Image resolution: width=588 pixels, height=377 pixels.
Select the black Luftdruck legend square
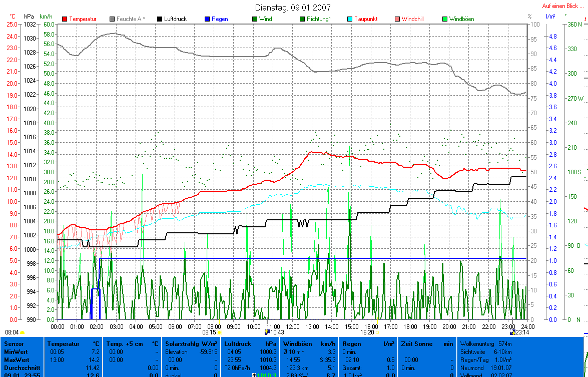tap(160, 19)
